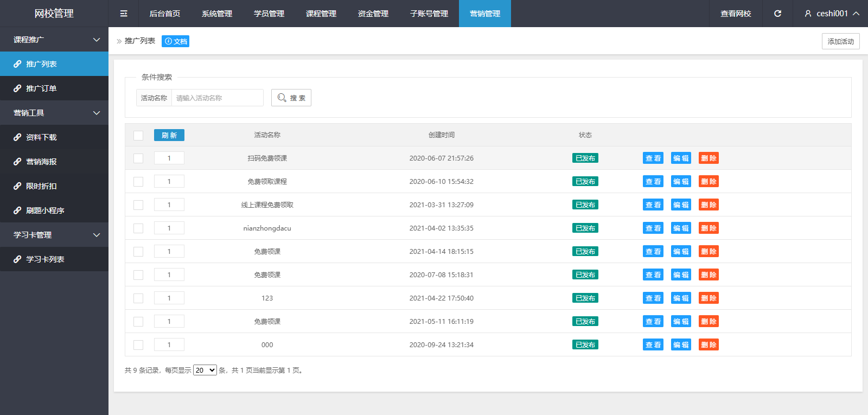The height and width of the screenshot is (415, 868).
Task: Open 学员管理 in top navigation
Action: [269, 14]
